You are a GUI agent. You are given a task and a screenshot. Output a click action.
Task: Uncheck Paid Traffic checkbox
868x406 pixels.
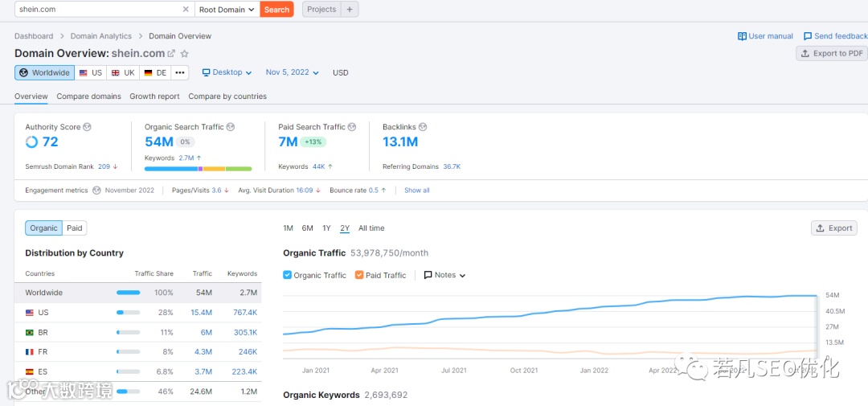359,275
